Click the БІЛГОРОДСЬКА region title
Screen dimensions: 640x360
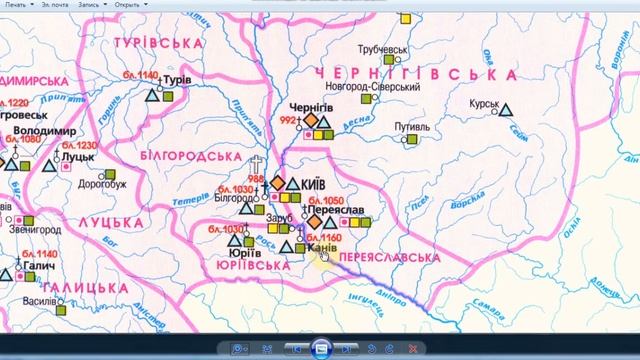pyautogui.click(x=191, y=156)
